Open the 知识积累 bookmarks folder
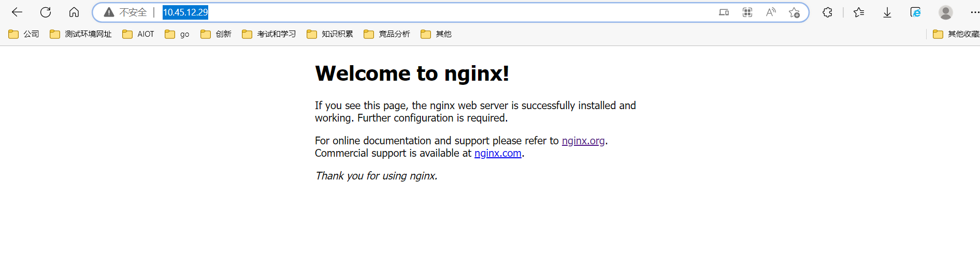The width and height of the screenshot is (980, 270). (x=329, y=34)
